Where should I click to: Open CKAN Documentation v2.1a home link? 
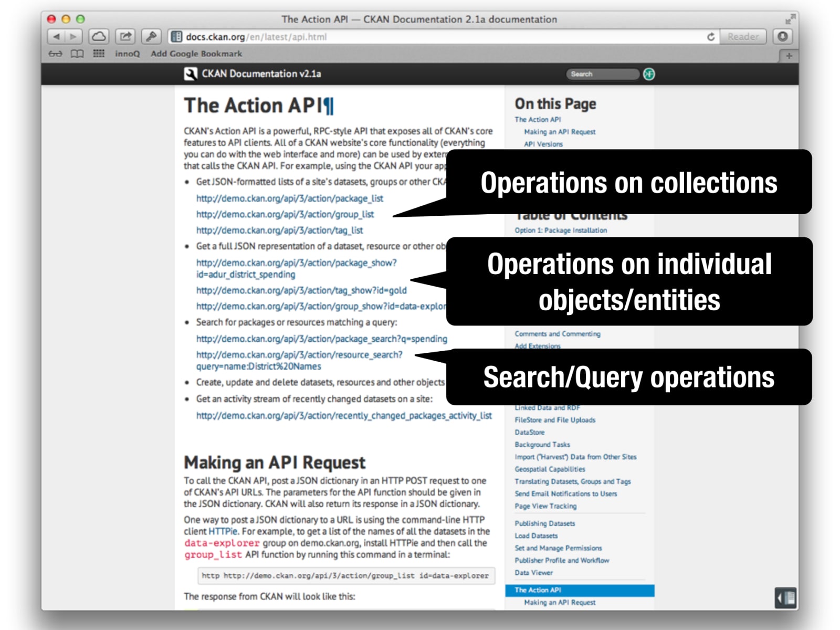[261, 74]
